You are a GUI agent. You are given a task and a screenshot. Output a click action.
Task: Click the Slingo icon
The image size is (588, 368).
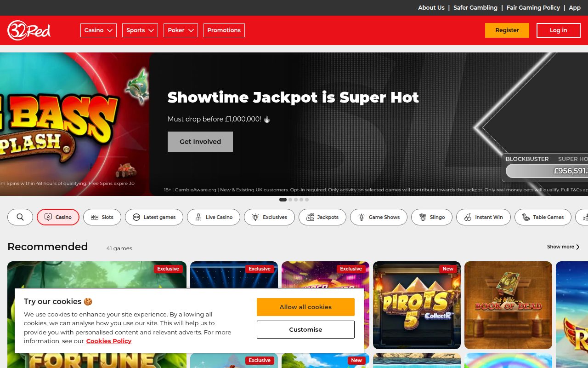423,217
